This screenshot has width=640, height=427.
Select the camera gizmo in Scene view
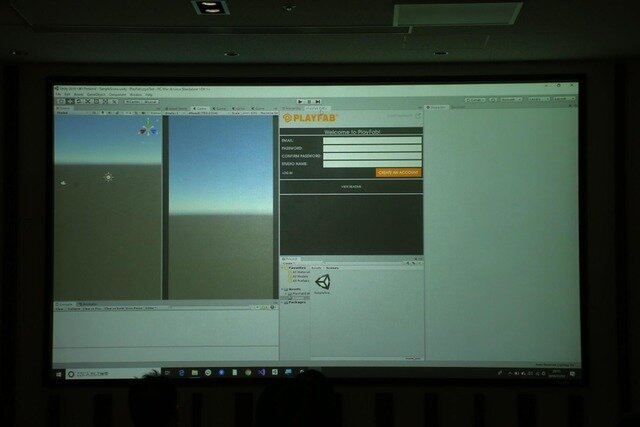tap(63, 183)
